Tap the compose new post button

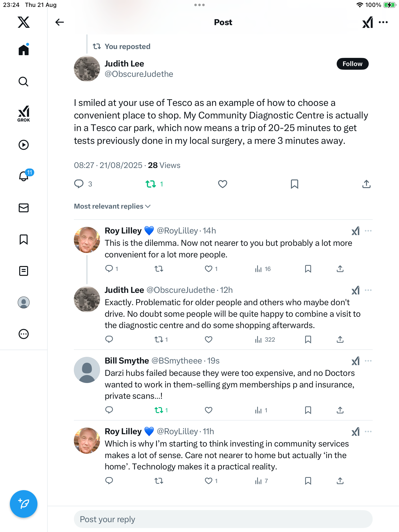[24, 504]
